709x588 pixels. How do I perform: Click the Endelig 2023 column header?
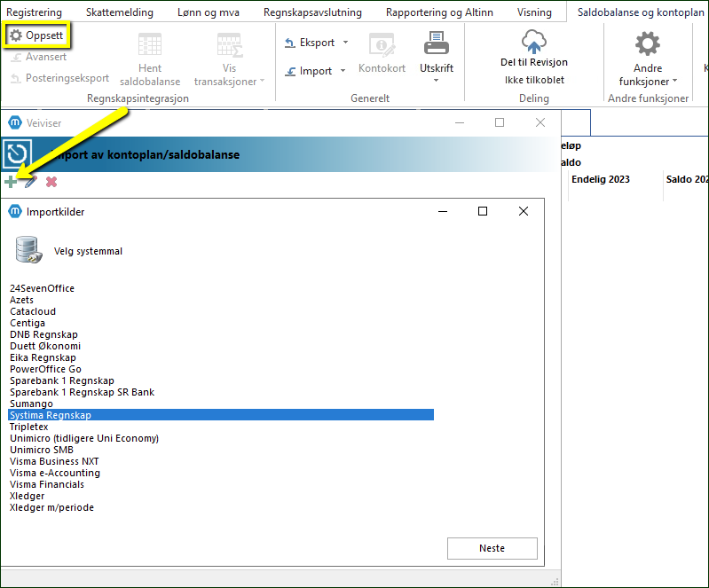[600, 179]
